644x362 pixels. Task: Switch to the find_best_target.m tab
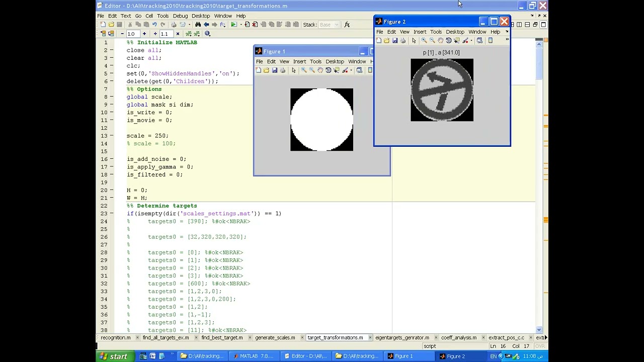(222, 338)
